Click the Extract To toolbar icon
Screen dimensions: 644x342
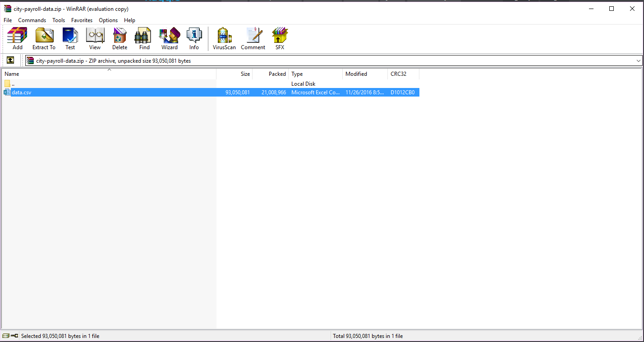pyautogui.click(x=44, y=39)
